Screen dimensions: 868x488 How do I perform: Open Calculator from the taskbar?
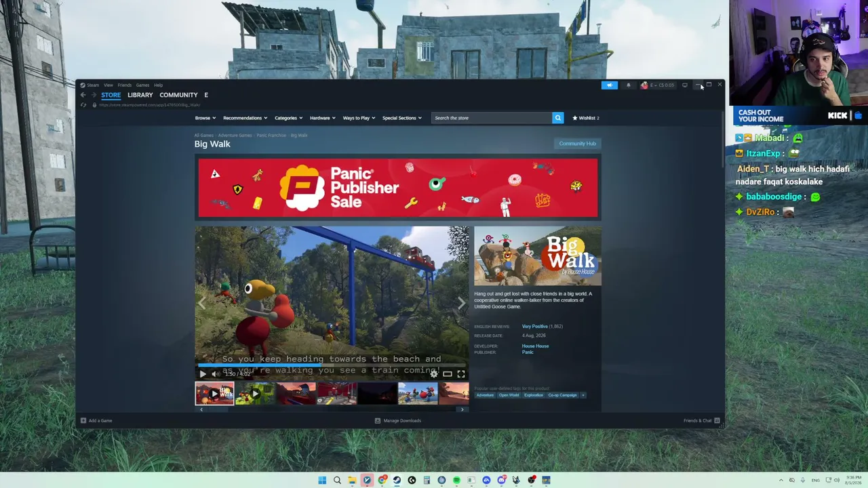pyautogui.click(x=427, y=481)
